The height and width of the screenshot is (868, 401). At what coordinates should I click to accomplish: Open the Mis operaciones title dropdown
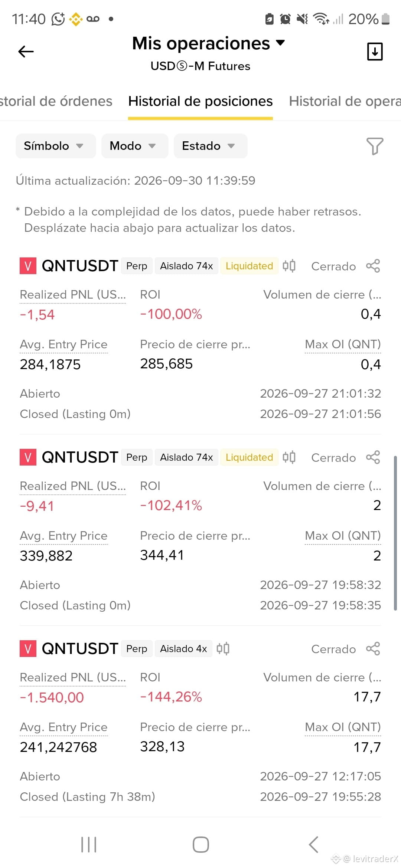(x=209, y=43)
